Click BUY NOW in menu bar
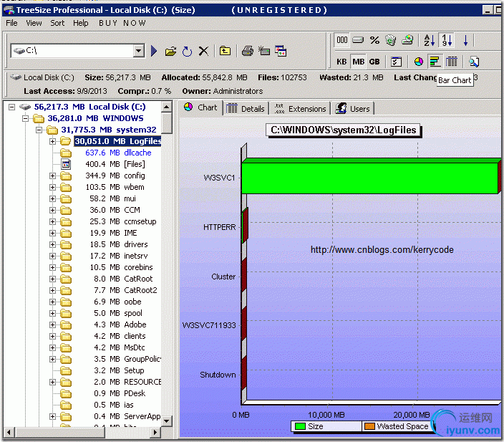 [x=122, y=23]
